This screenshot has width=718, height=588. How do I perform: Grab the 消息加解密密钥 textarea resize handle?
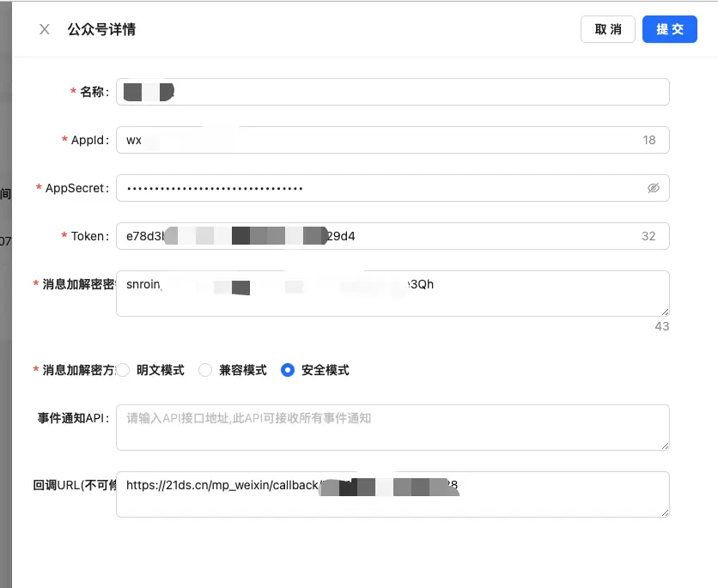coord(665,312)
